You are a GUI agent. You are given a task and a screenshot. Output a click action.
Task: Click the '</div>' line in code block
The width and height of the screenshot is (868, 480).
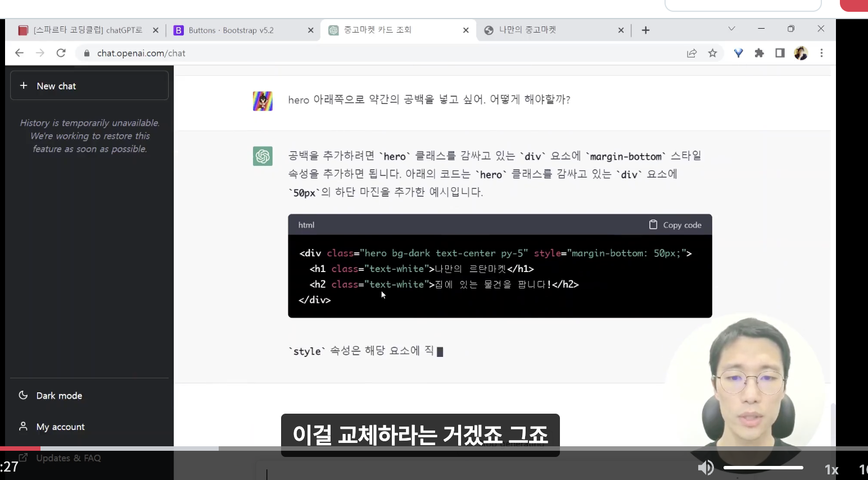pos(315,300)
